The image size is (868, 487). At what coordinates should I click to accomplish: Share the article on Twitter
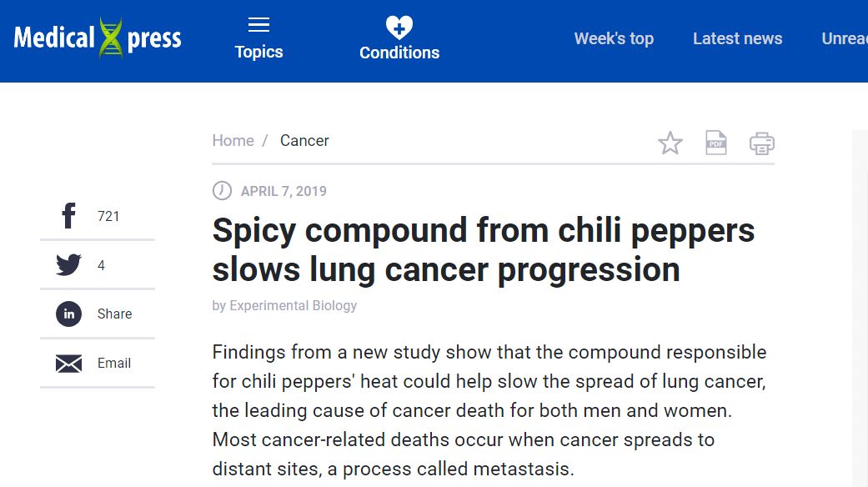pyautogui.click(x=69, y=265)
